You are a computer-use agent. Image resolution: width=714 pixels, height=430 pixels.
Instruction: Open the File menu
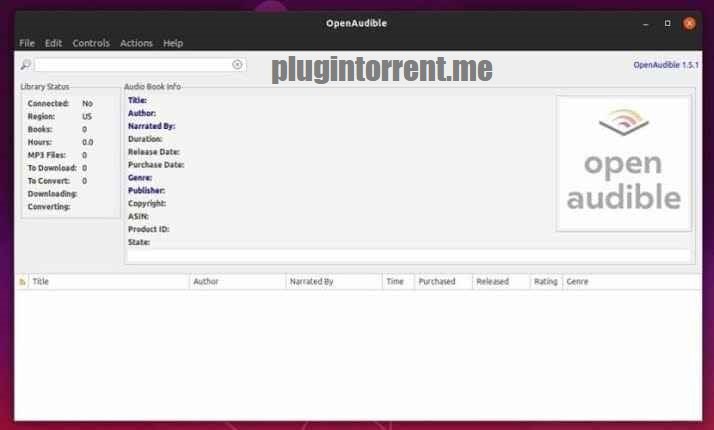pos(27,43)
